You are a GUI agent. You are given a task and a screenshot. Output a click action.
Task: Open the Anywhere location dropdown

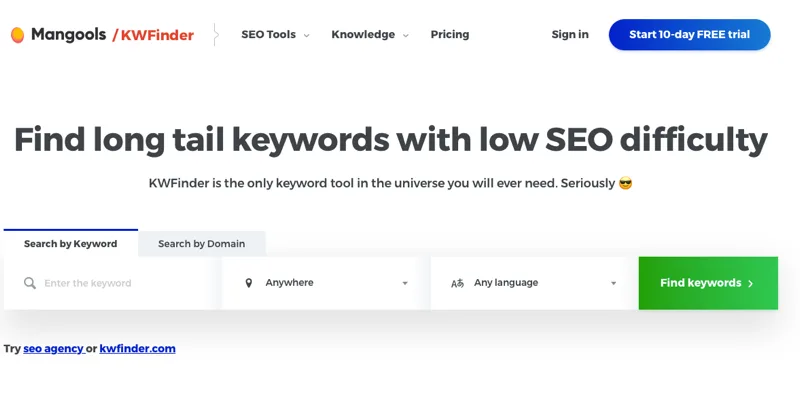pos(326,283)
